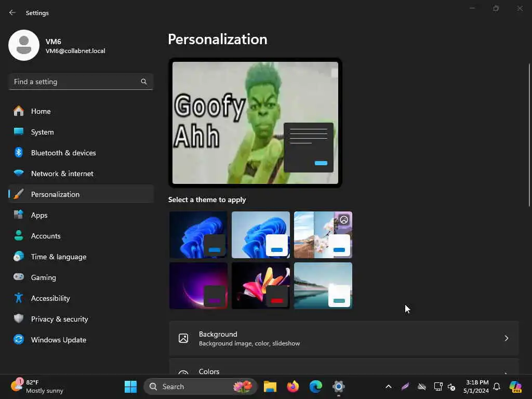Open the notification bell

click(x=497, y=387)
